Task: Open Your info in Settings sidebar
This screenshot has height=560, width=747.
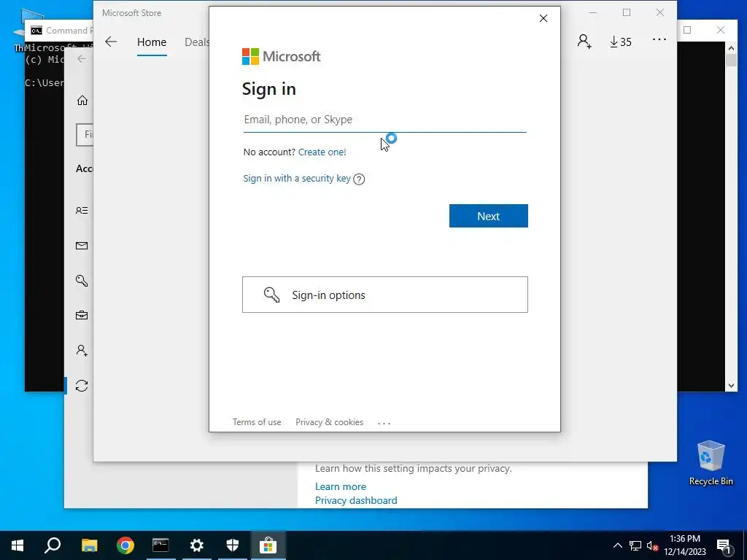Action: tap(82, 211)
